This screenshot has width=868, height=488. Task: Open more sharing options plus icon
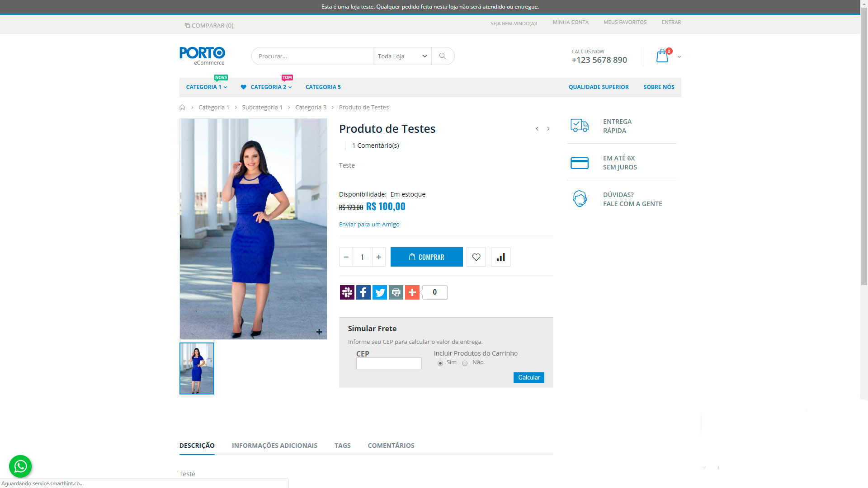[x=412, y=292]
